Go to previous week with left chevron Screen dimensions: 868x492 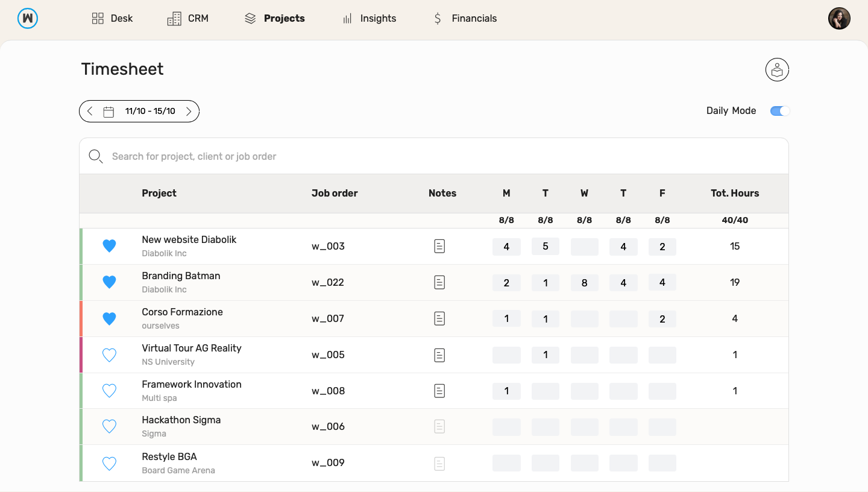[x=90, y=112]
